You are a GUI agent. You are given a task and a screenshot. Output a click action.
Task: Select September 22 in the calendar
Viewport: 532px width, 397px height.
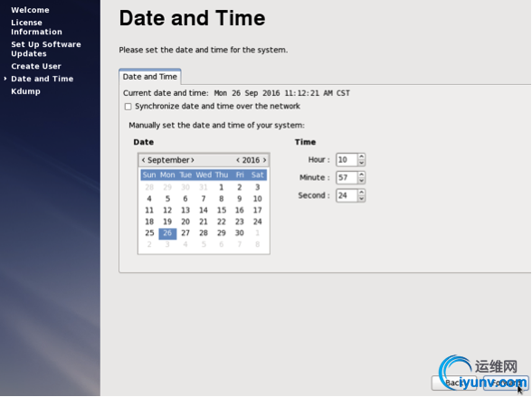(x=221, y=222)
